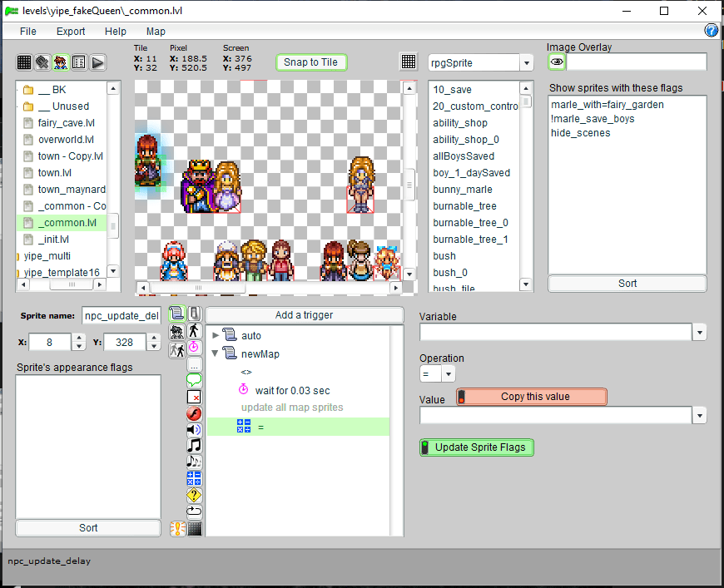This screenshot has width=724, height=588.
Task: Open the Export menu
Action: (71, 32)
